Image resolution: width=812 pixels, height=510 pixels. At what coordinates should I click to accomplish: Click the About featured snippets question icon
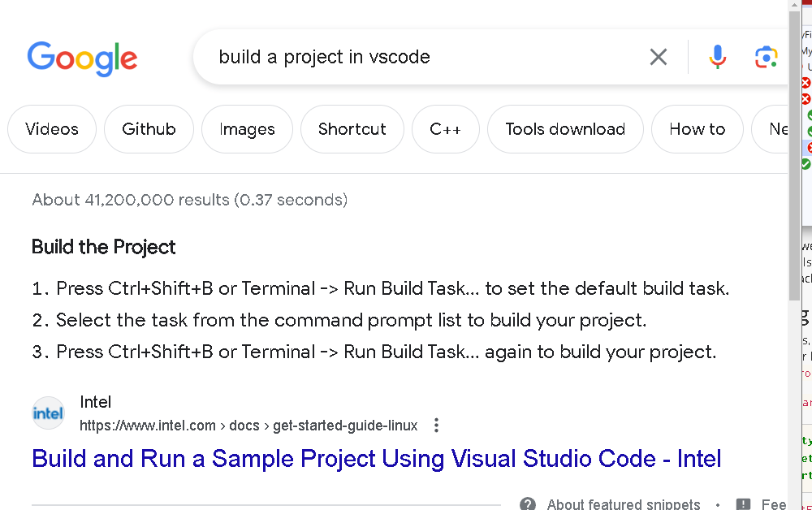(x=528, y=504)
